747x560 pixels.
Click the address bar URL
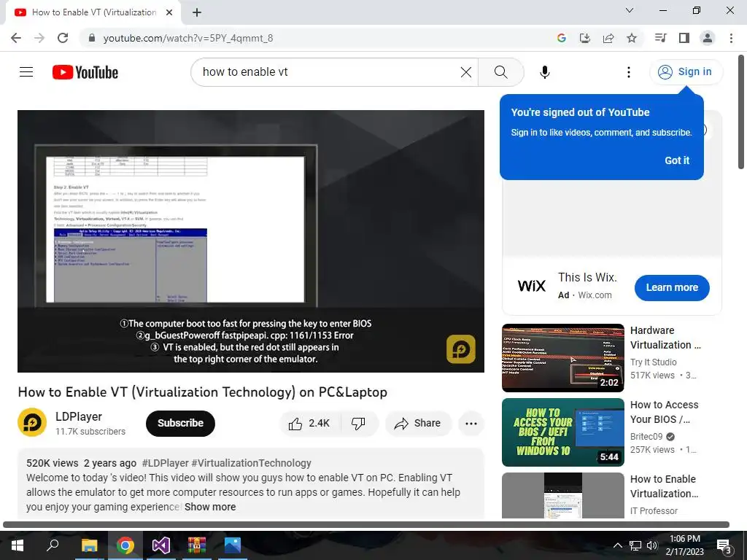188,38
